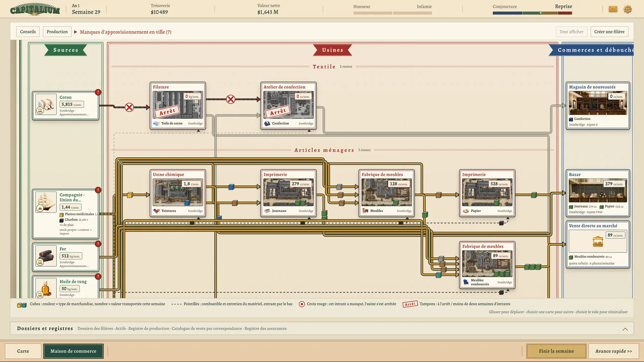The image size is (644, 362).
Task: Click the Capitalium logo
Action: pyautogui.click(x=35, y=9)
